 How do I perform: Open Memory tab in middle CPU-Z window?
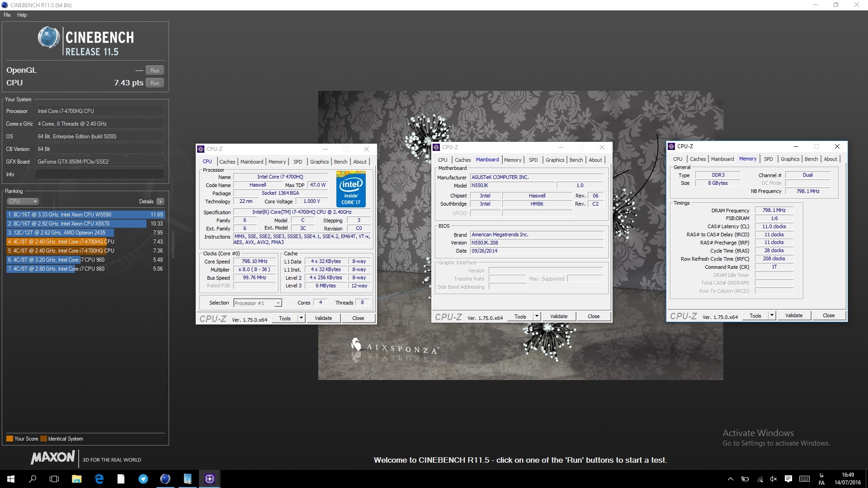[x=513, y=160]
